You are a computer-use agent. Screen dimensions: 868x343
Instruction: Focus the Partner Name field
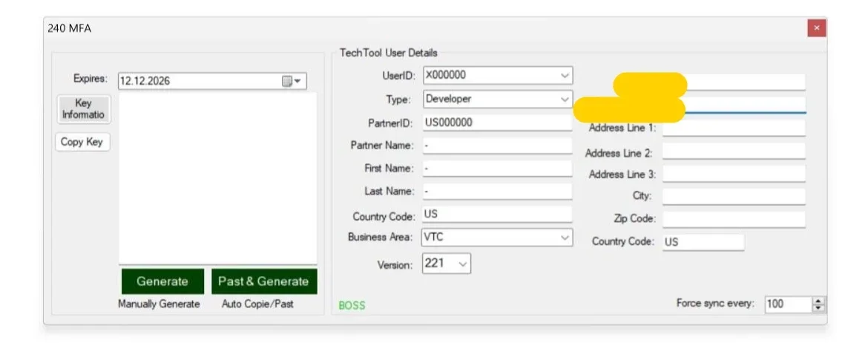[497, 146]
